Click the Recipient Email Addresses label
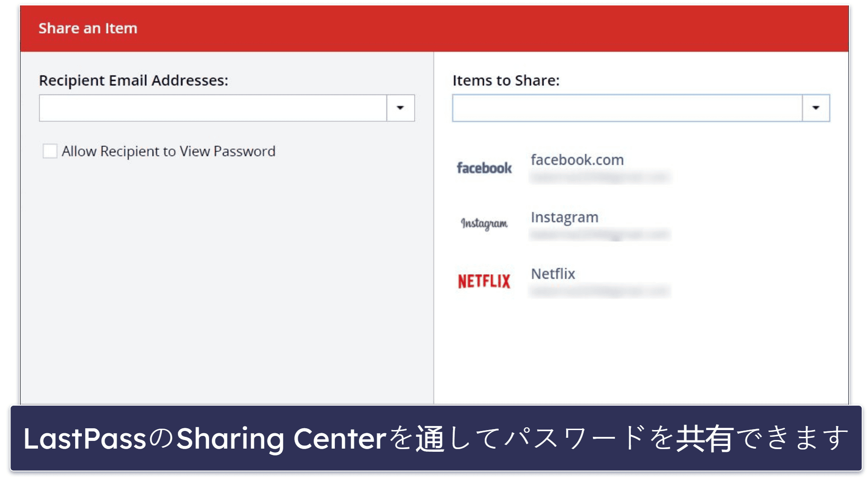Screen dimensions: 868x478 pos(134,80)
